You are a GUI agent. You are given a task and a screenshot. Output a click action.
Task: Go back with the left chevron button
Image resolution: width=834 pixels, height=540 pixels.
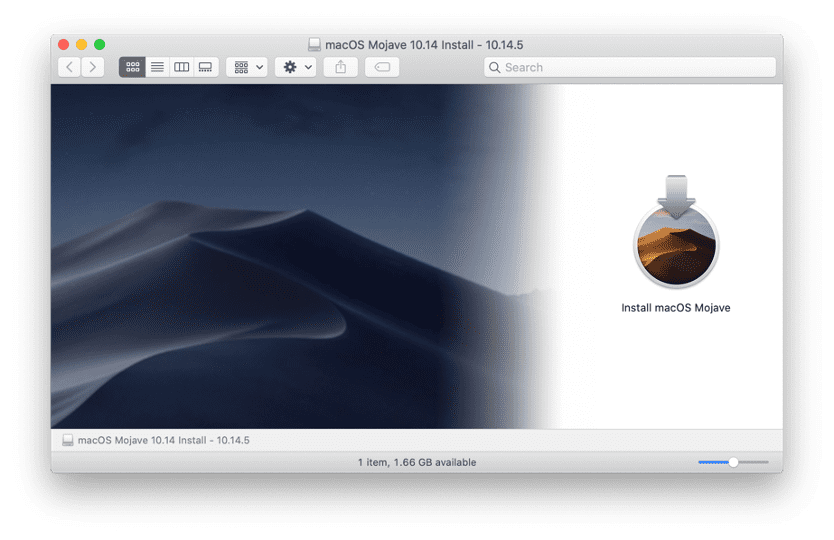pyautogui.click(x=69, y=68)
